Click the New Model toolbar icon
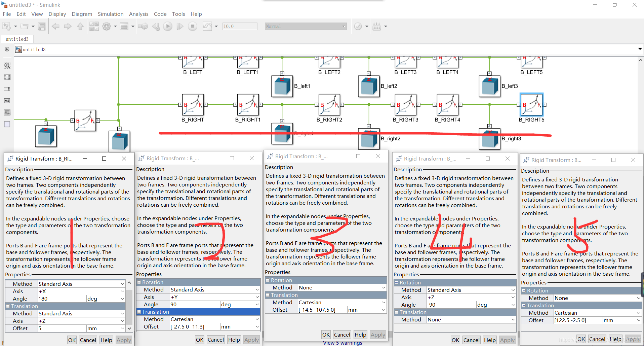644x346 pixels. [7, 26]
